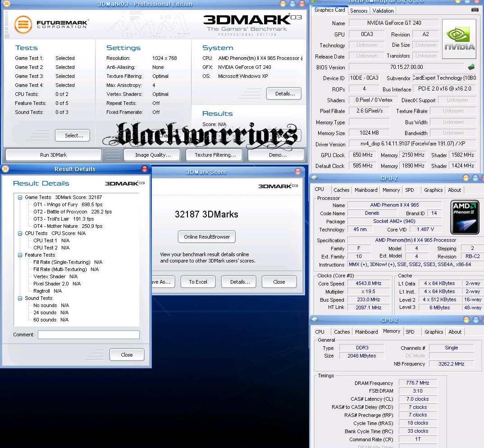This screenshot has height=448, width=484.
Task: Select the Ragtroll row
Action: pyautogui.click(x=47, y=291)
